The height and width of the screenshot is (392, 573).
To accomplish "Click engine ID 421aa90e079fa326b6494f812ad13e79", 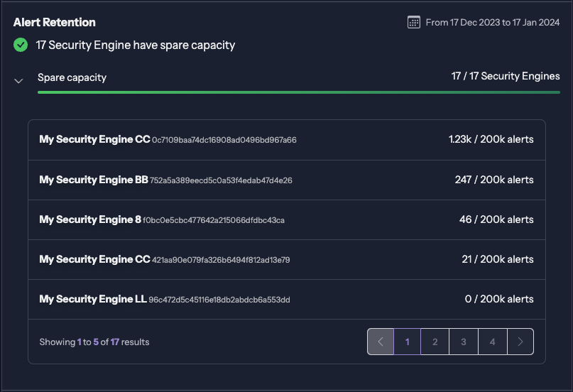I will (x=221, y=260).
